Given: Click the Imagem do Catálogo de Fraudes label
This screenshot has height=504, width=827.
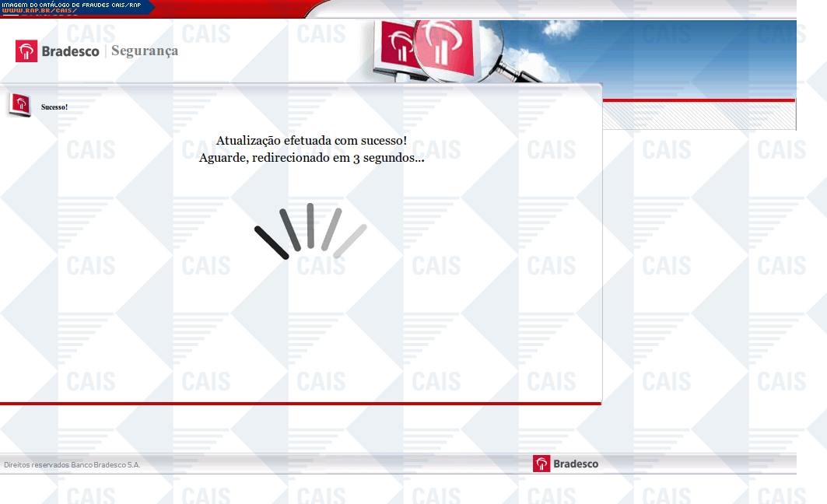Looking at the screenshot, I should coord(70,4).
